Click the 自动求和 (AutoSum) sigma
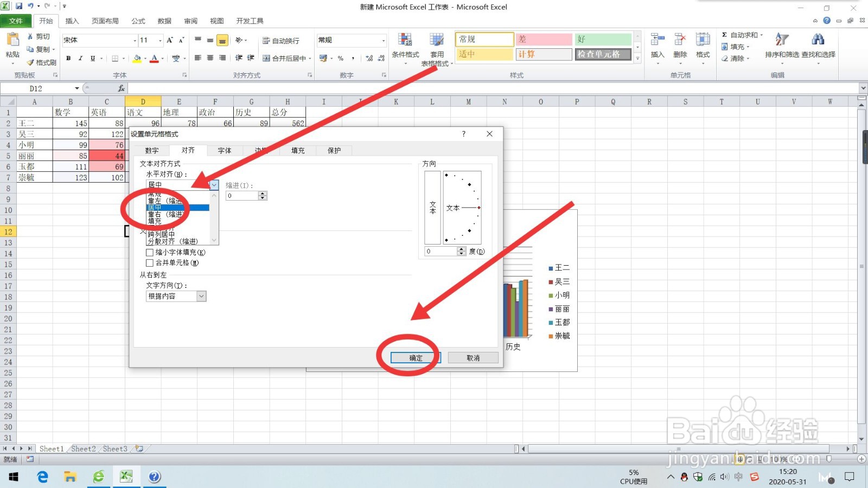 (x=724, y=35)
